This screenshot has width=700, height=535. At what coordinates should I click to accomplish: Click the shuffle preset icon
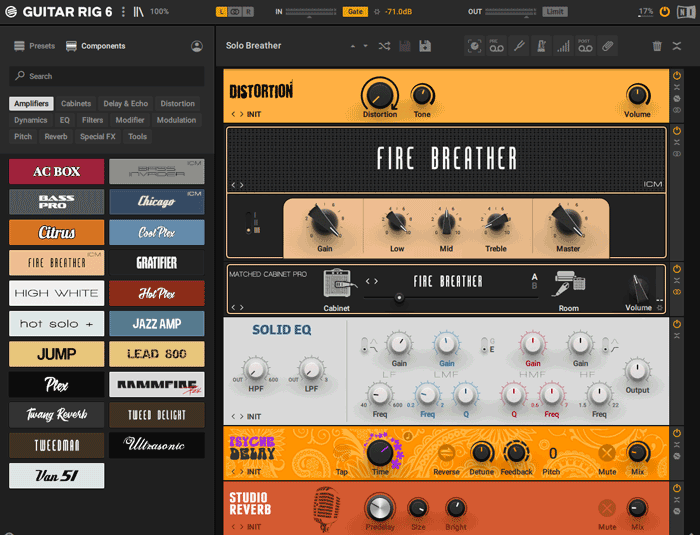[x=385, y=46]
